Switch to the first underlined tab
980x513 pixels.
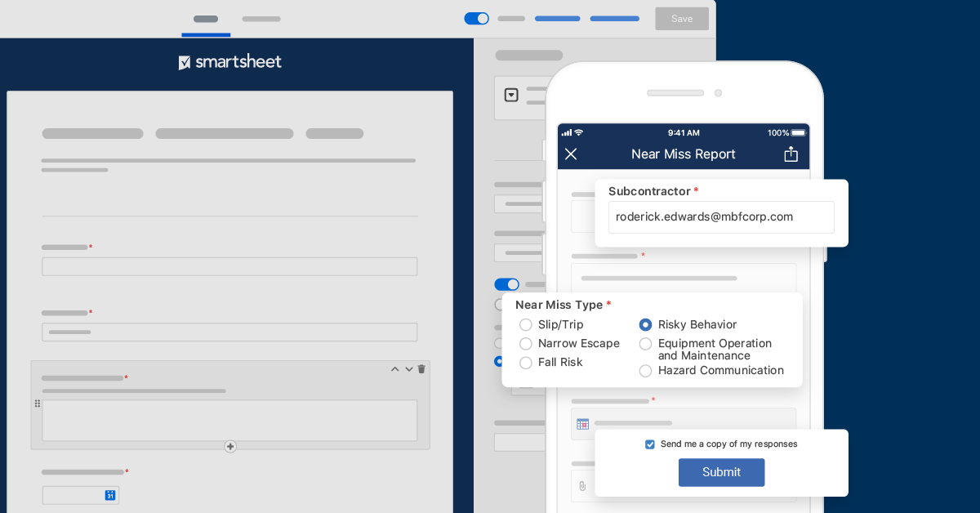coord(206,18)
